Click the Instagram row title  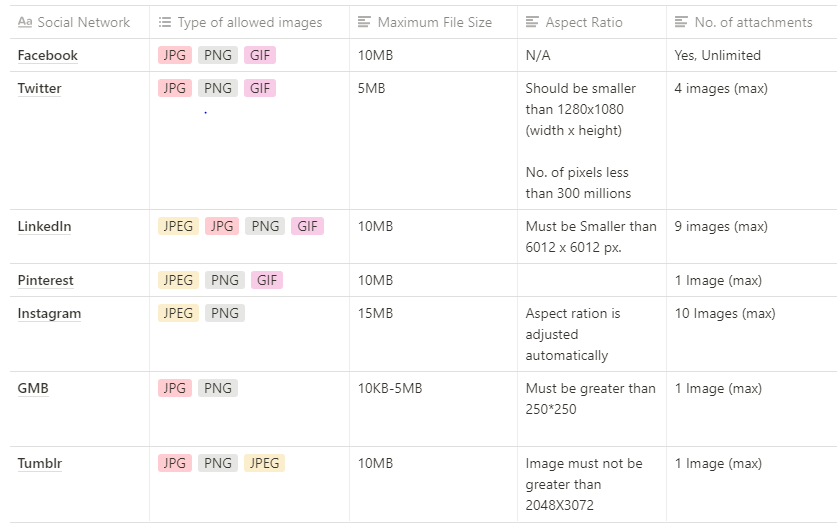(x=49, y=314)
